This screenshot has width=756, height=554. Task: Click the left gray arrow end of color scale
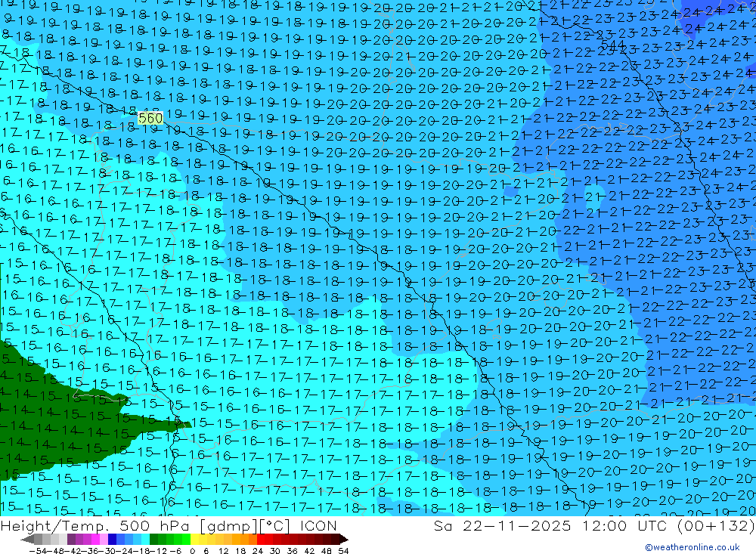[27, 540]
